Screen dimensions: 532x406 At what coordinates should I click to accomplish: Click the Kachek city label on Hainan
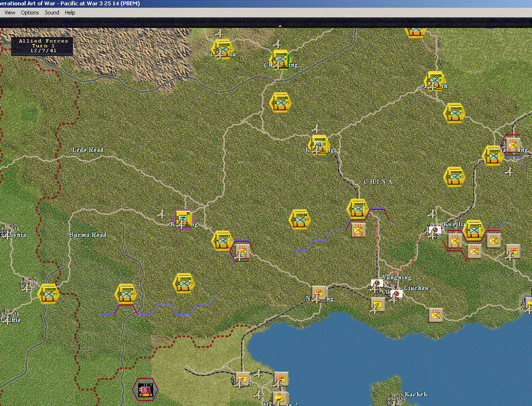click(x=416, y=394)
